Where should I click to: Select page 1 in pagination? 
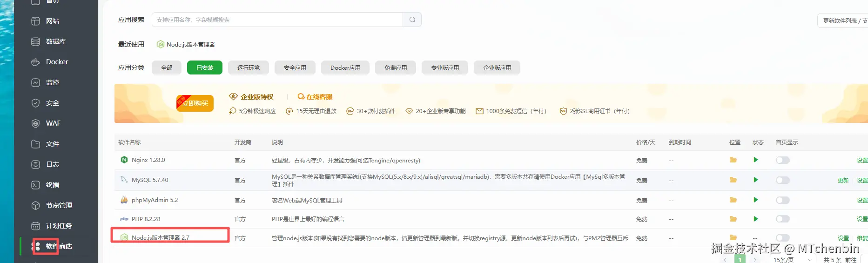pos(740,259)
